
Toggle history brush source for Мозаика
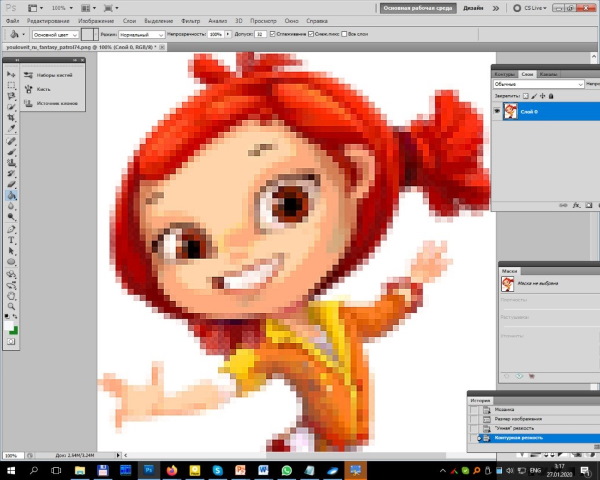[474, 410]
